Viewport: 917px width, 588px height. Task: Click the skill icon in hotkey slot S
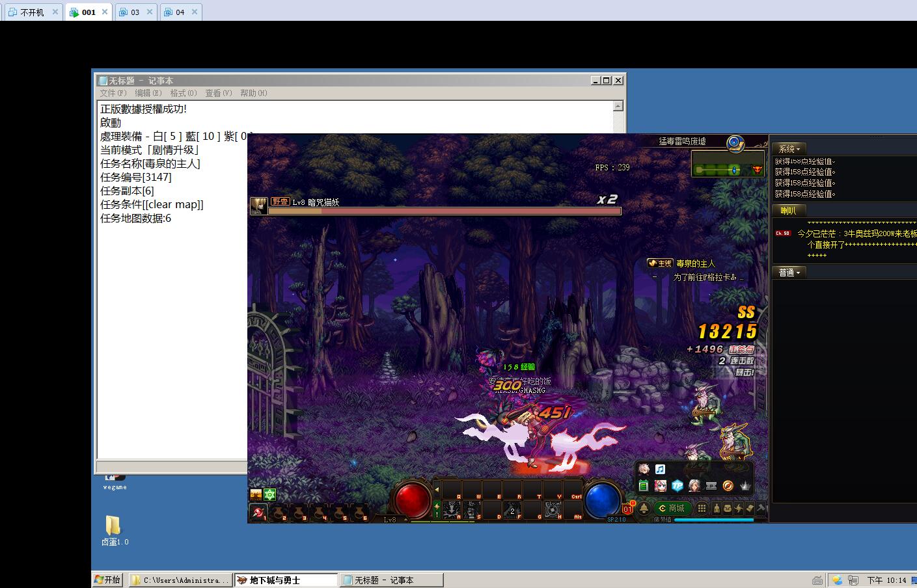[x=472, y=509]
